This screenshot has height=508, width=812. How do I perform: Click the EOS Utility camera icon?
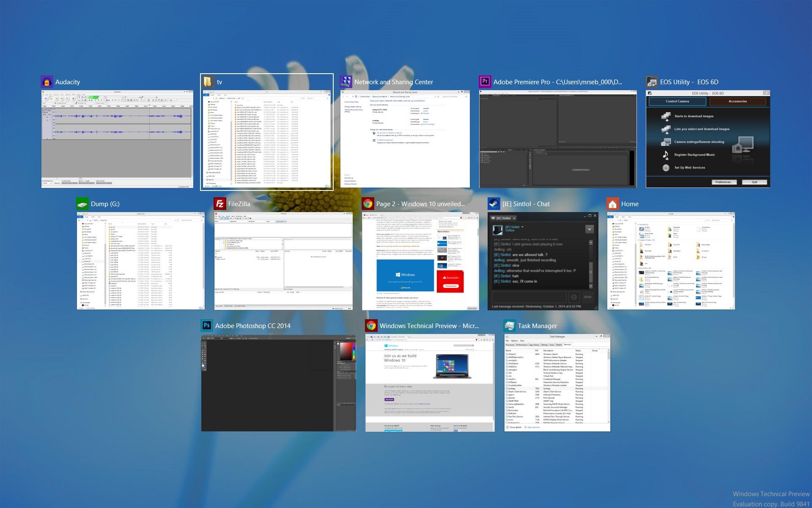pyautogui.click(x=652, y=82)
